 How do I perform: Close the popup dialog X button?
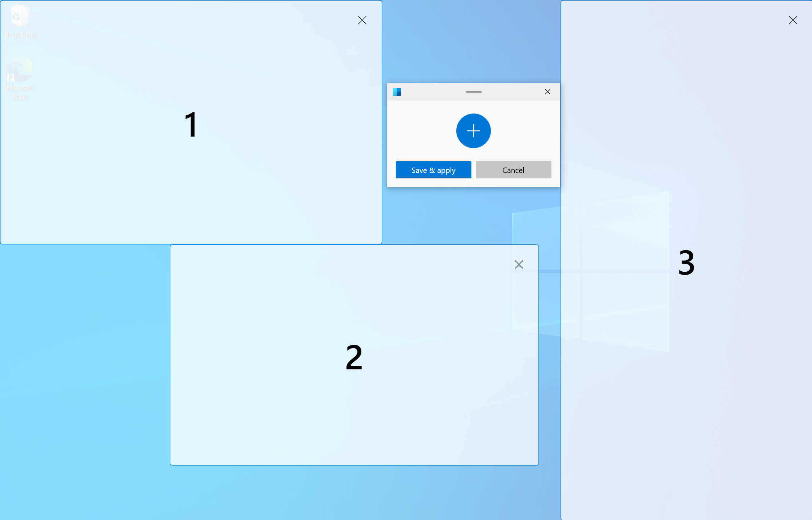click(x=547, y=92)
